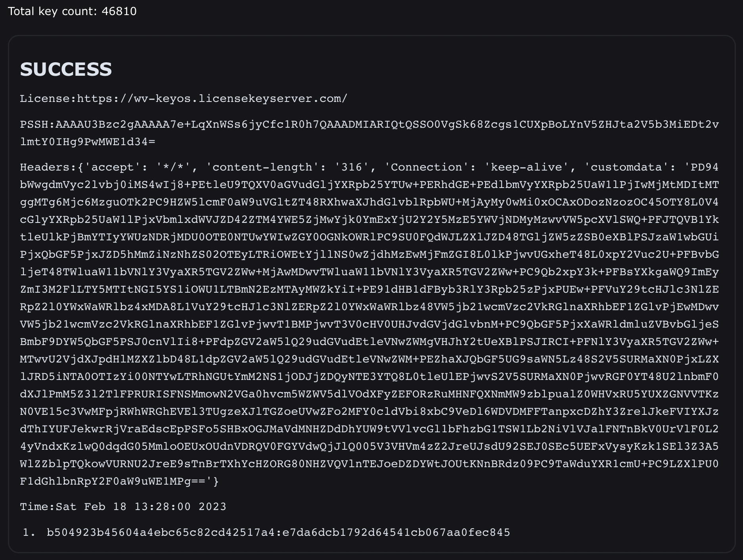This screenshot has height=560, width=743.
Task: Click the SUCCESS heading
Action: point(66,69)
